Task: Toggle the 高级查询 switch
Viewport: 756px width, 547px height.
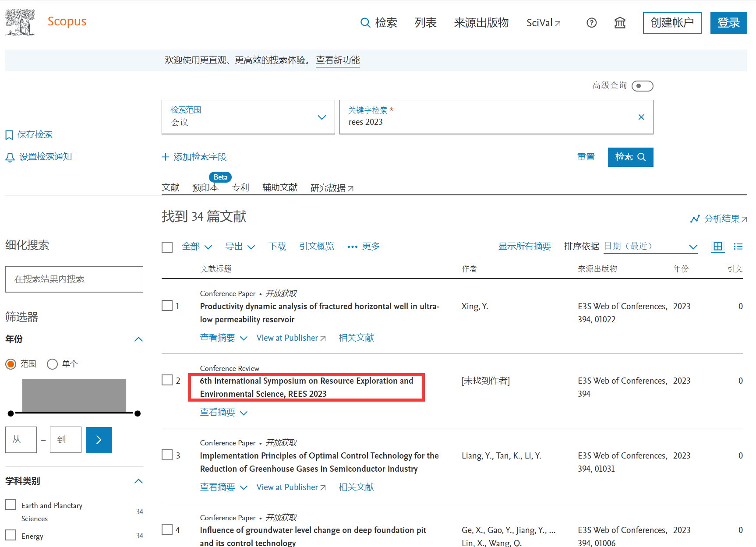Action: [x=642, y=86]
